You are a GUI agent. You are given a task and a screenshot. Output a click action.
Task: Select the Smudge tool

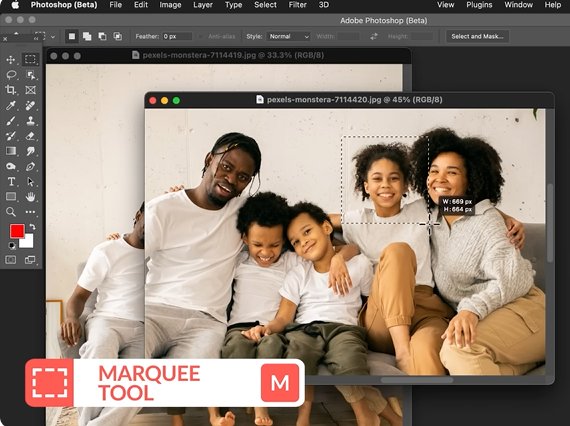[31, 151]
